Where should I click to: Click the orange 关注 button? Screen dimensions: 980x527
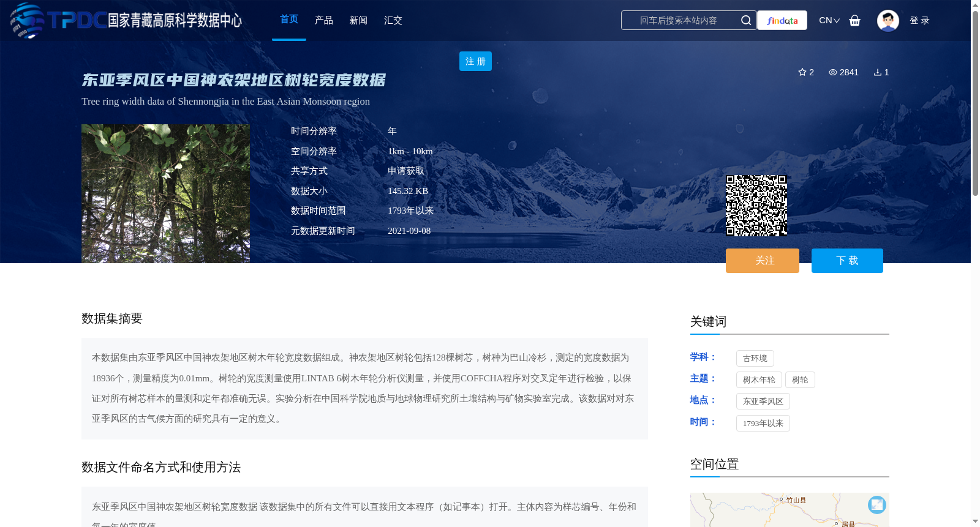(763, 261)
